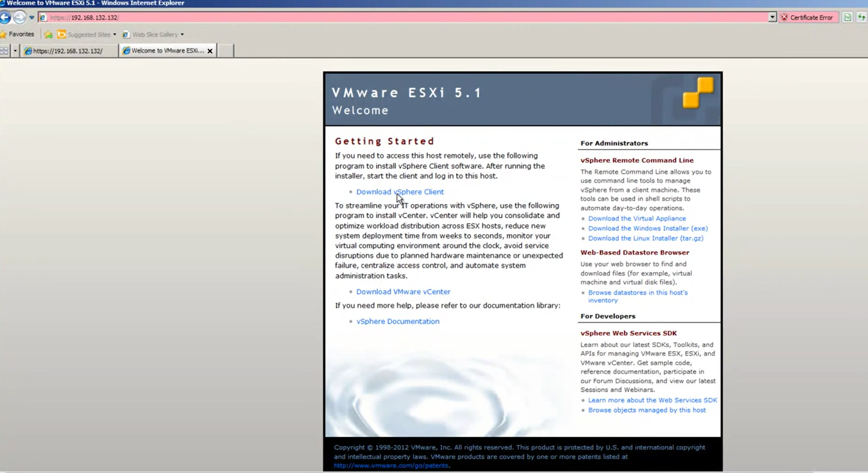The image size is (868, 473).
Task: Expand the Suggested Sites dropdown arrow
Action: click(115, 35)
